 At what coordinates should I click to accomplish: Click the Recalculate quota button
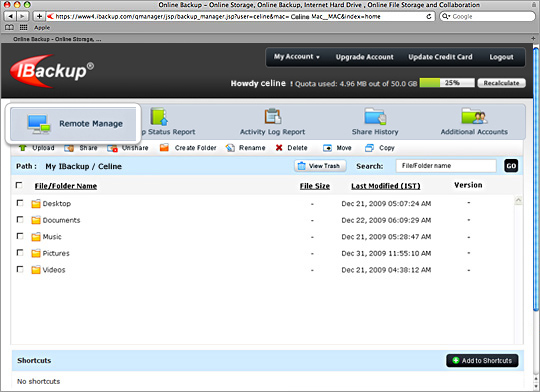point(501,83)
